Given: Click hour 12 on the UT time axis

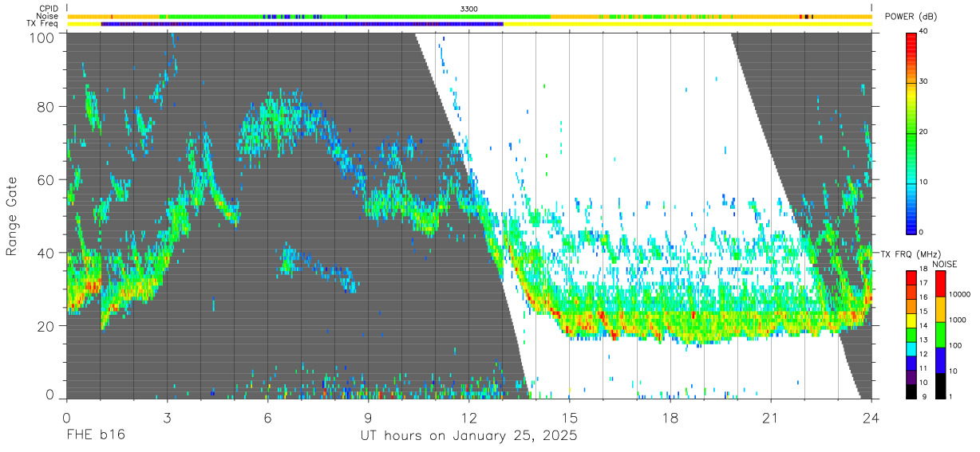Looking at the screenshot, I should [x=468, y=418].
